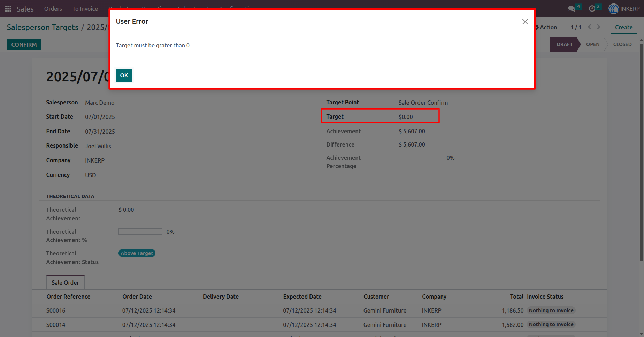Click the End Date 07/31/2025 value
Screen dimensions: 644x337
tap(100, 132)
